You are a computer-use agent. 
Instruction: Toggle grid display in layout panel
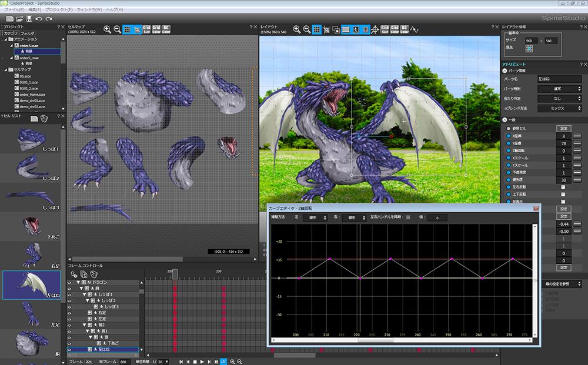point(317,29)
